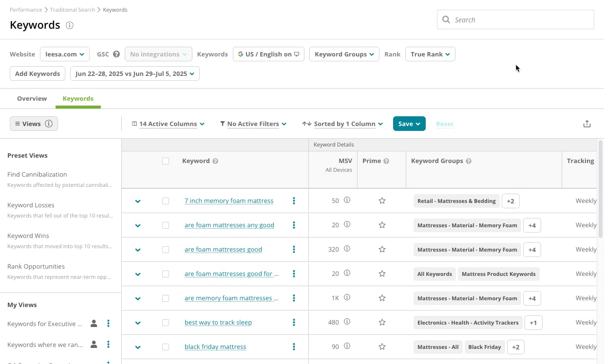Open the date range comparison dropdown
Image resolution: width=604 pixels, height=364 pixels.
[x=135, y=73]
